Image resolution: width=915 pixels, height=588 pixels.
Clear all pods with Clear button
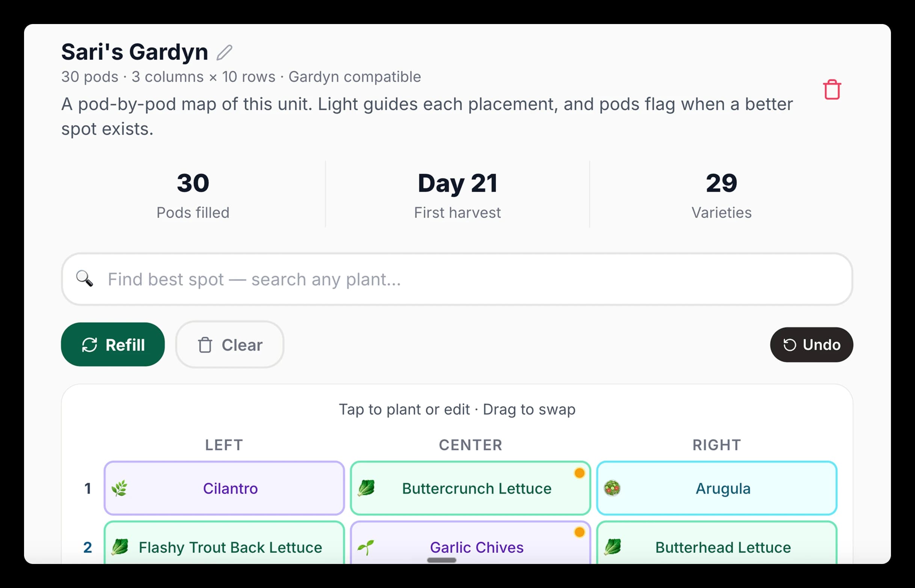pyautogui.click(x=230, y=345)
